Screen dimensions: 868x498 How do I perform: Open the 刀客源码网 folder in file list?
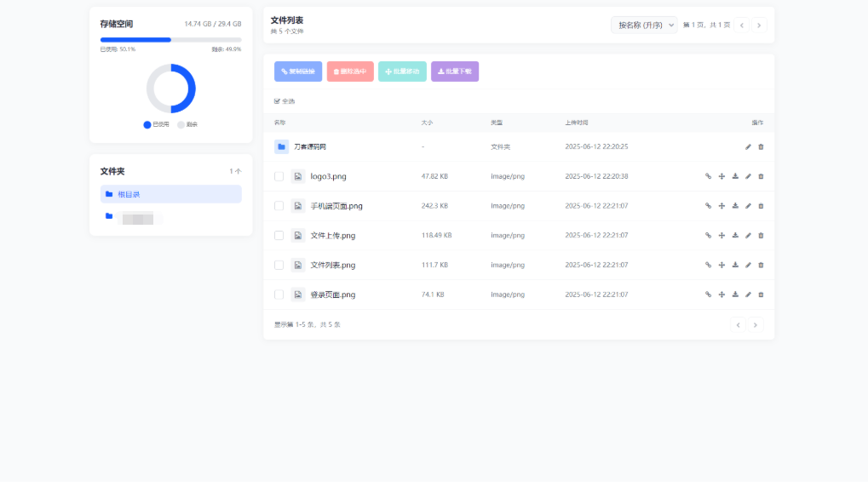point(310,146)
